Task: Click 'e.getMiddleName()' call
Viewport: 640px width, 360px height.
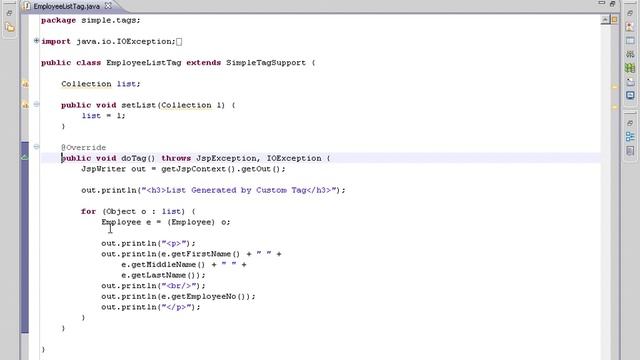Action: 163,264
